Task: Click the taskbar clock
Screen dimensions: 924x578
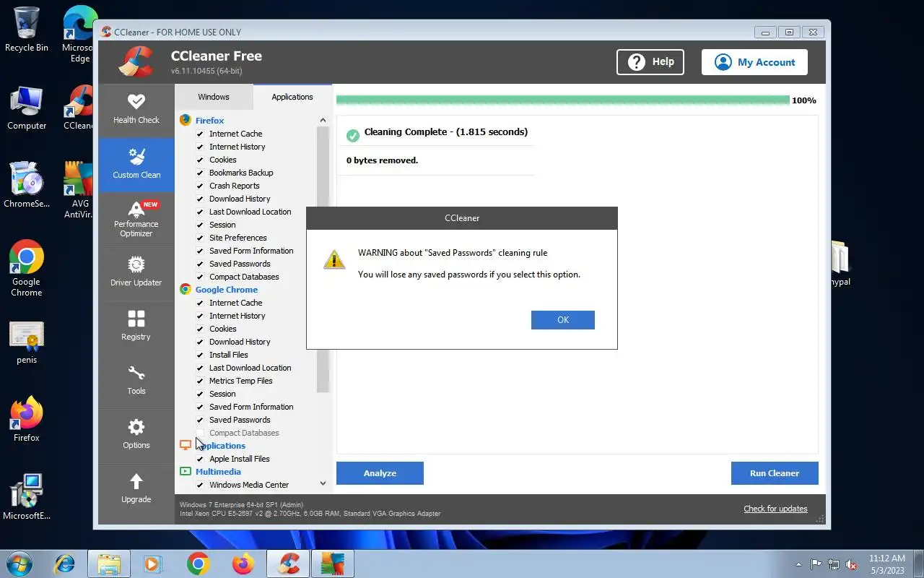Action: (886, 564)
